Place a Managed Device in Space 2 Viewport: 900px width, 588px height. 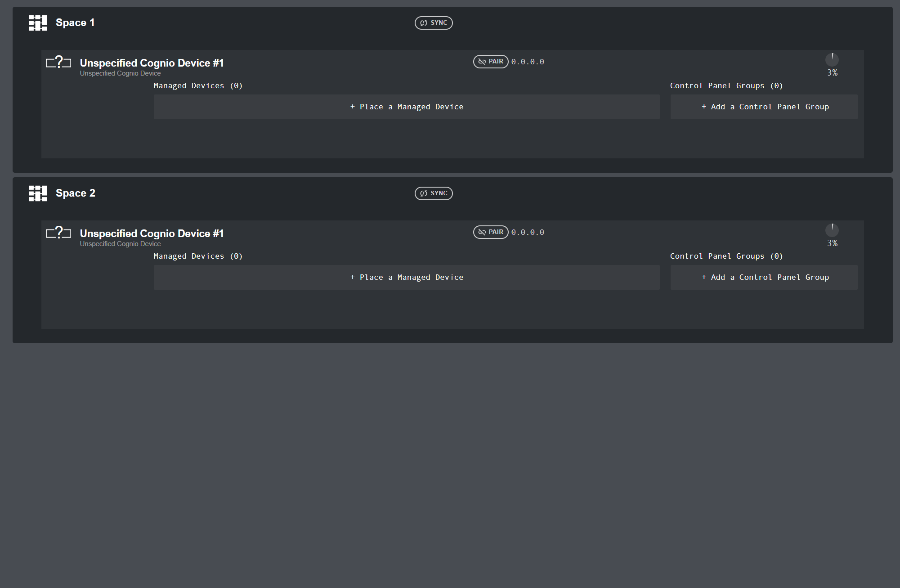(x=407, y=278)
